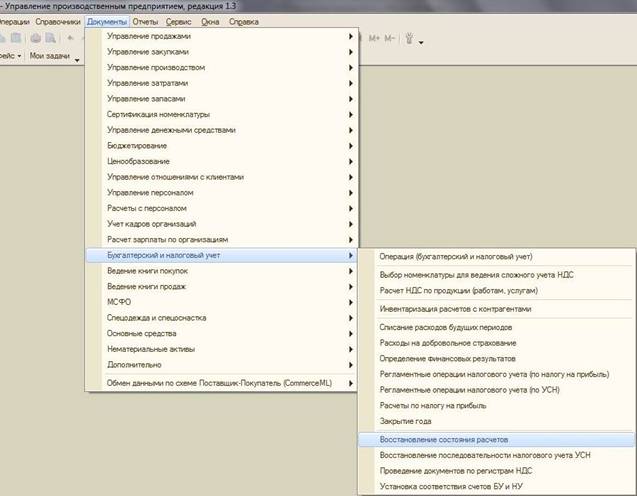Choose Выбор номенклатуры для сложного учета НДС
Screen dimensions: 637x496
point(497,275)
